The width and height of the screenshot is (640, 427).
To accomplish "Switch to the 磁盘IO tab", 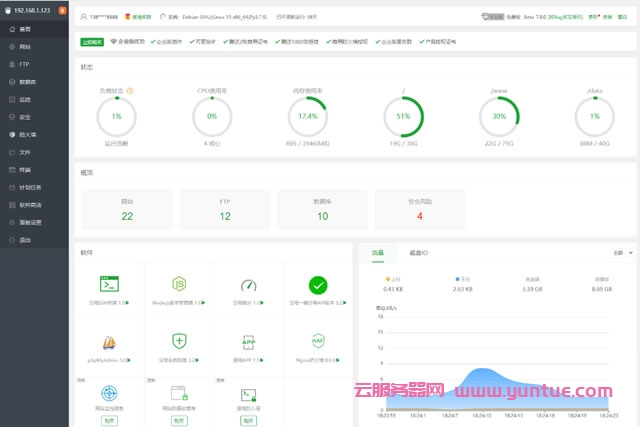I will tap(418, 253).
